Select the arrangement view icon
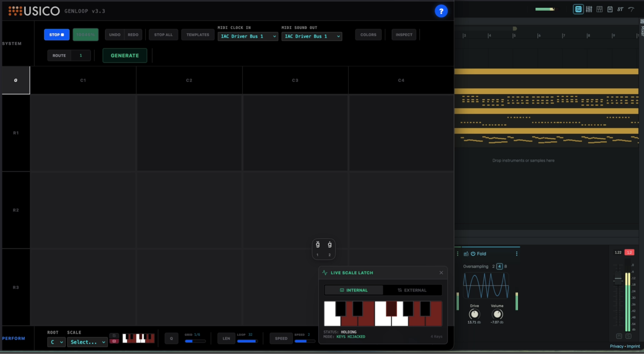 [578, 9]
